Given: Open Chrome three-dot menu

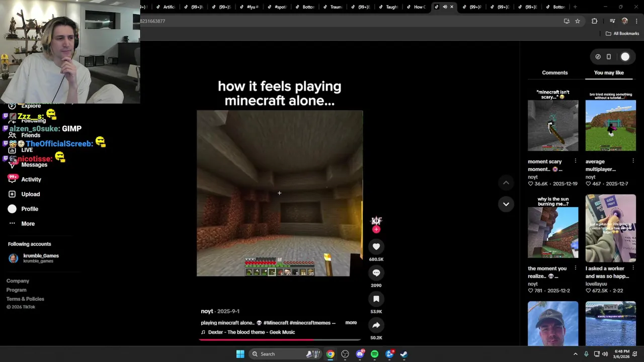Looking at the screenshot, I should [636, 21].
